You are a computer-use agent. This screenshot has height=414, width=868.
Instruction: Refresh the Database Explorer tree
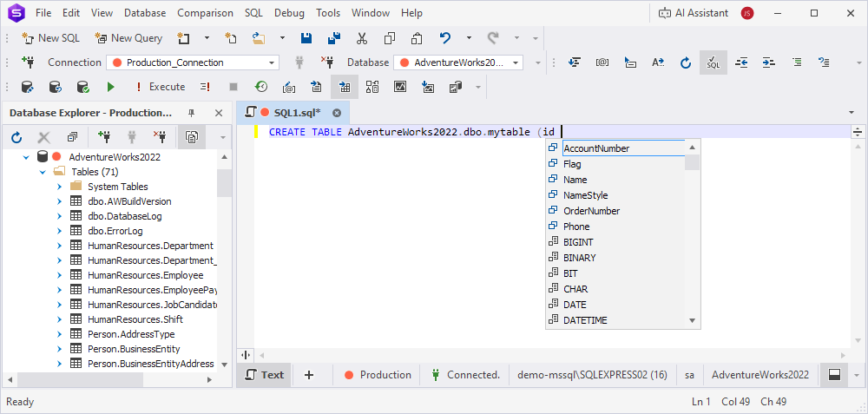(16, 137)
